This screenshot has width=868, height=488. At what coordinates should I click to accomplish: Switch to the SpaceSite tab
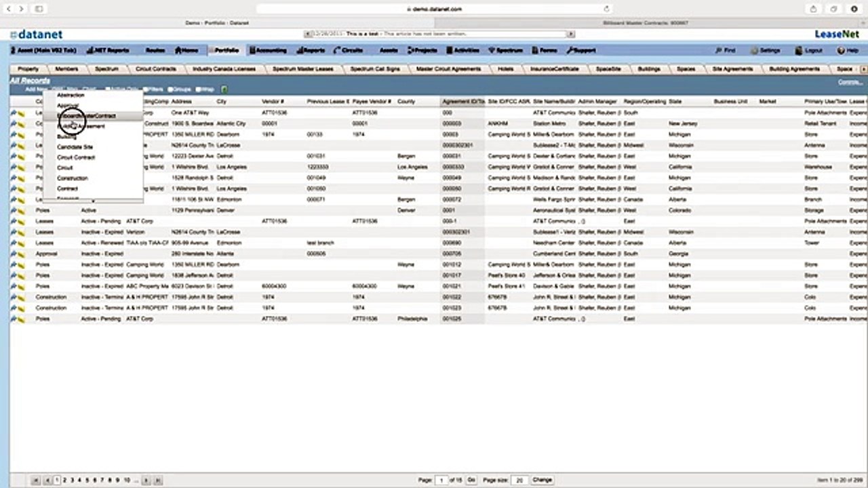click(x=609, y=69)
